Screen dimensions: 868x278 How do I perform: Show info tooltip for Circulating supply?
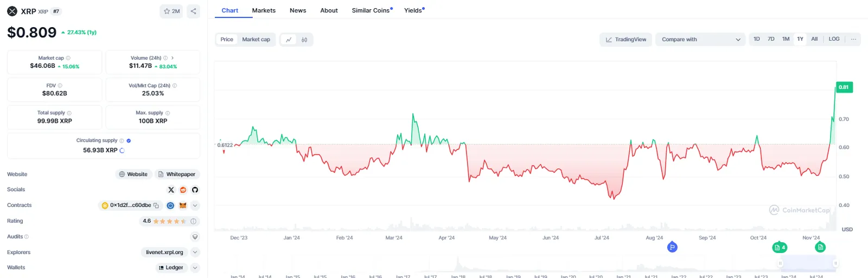[x=122, y=141]
